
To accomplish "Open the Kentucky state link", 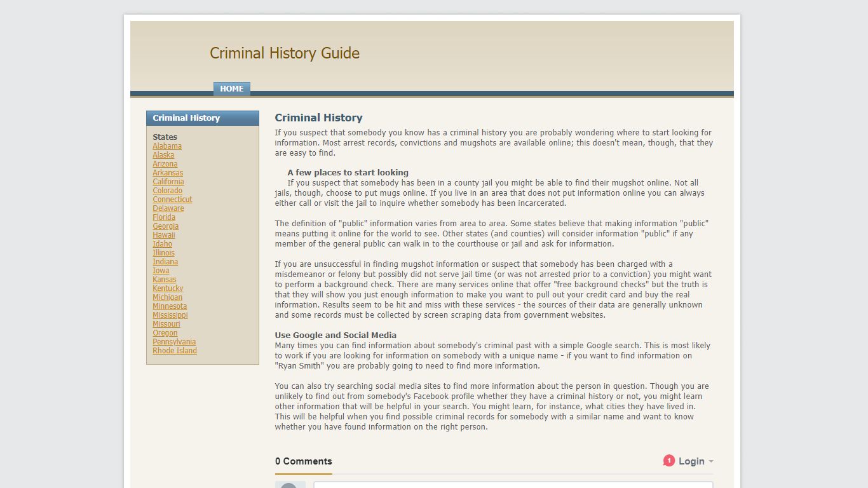I will (168, 288).
